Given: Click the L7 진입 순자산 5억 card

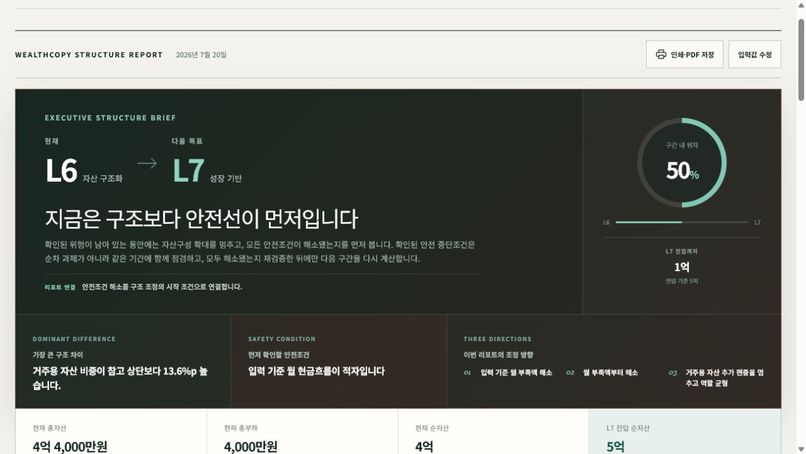Looking at the screenshot, I should point(685,431).
